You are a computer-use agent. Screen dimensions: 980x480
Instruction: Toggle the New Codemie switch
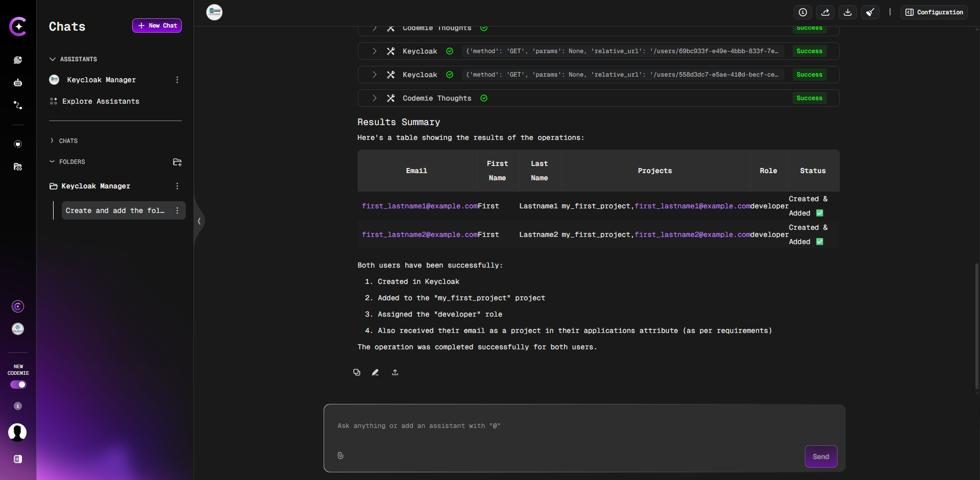[x=18, y=385]
